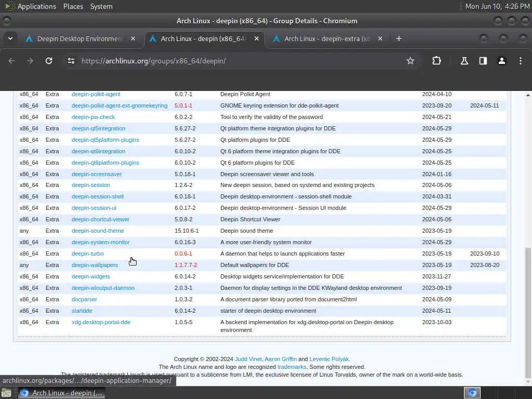This screenshot has height=399, width=532.
Task: Open Chromium three-dot menu
Action: [520, 61]
